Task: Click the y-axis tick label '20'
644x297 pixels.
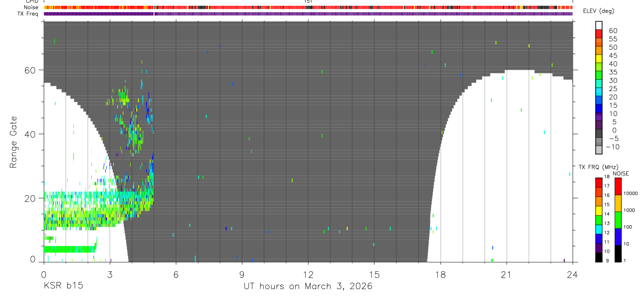Action: click(30, 198)
